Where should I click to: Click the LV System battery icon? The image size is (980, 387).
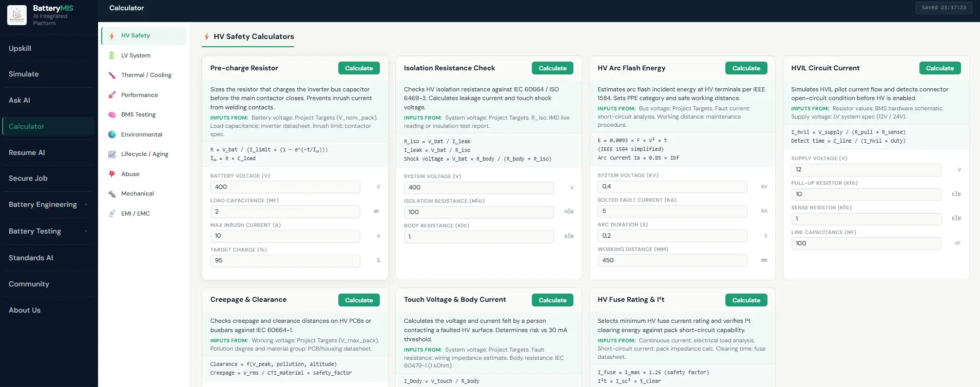112,55
